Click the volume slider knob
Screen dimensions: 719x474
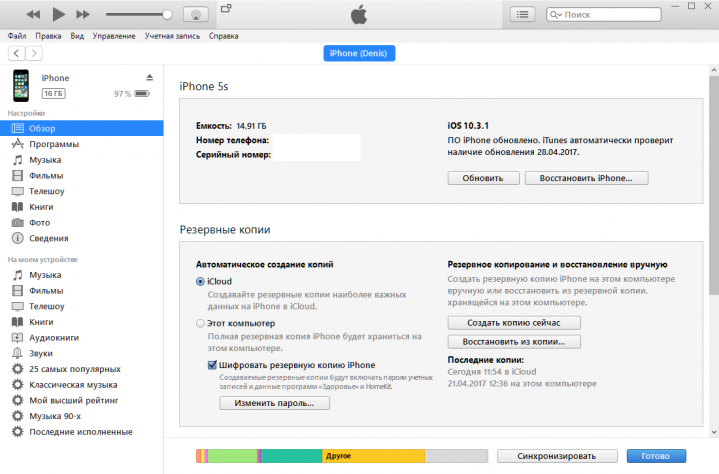(x=167, y=14)
